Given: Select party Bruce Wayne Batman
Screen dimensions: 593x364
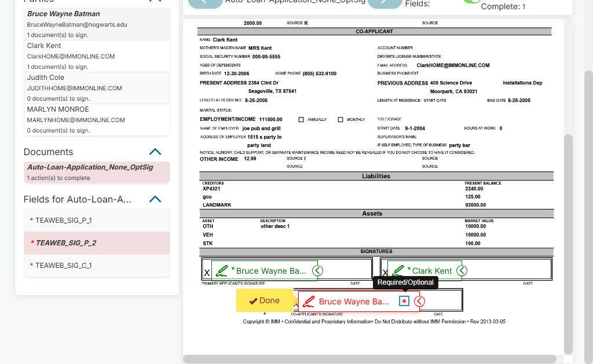Looking at the screenshot, I should tap(97, 24).
